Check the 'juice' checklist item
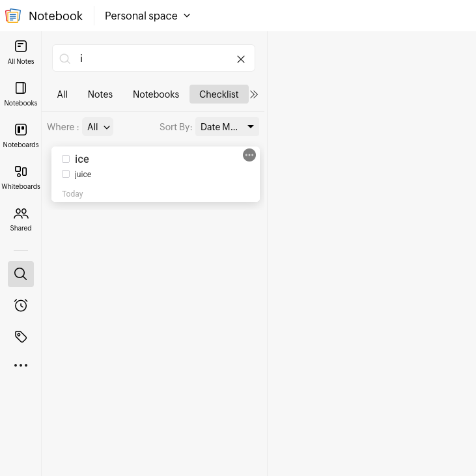 point(66,174)
